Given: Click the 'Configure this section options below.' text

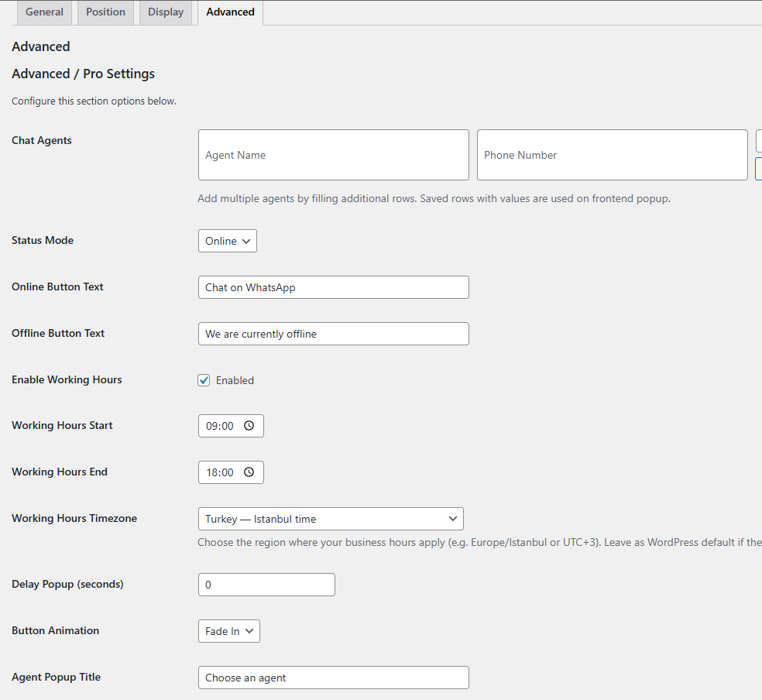Looking at the screenshot, I should pyautogui.click(x=94, y=101).
